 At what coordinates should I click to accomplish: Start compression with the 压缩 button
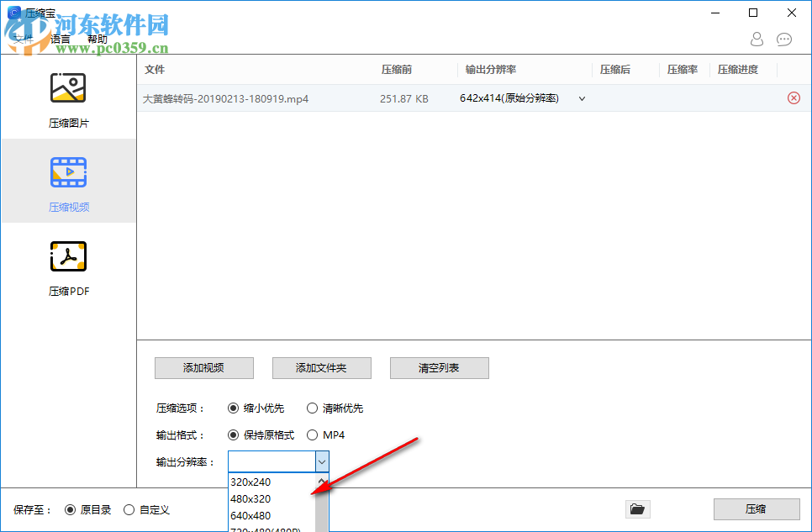757,509
